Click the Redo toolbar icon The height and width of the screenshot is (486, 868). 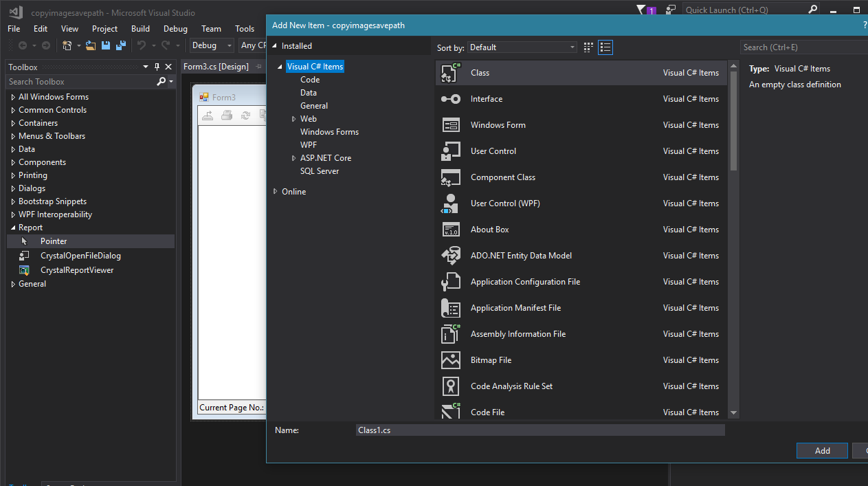165,45
